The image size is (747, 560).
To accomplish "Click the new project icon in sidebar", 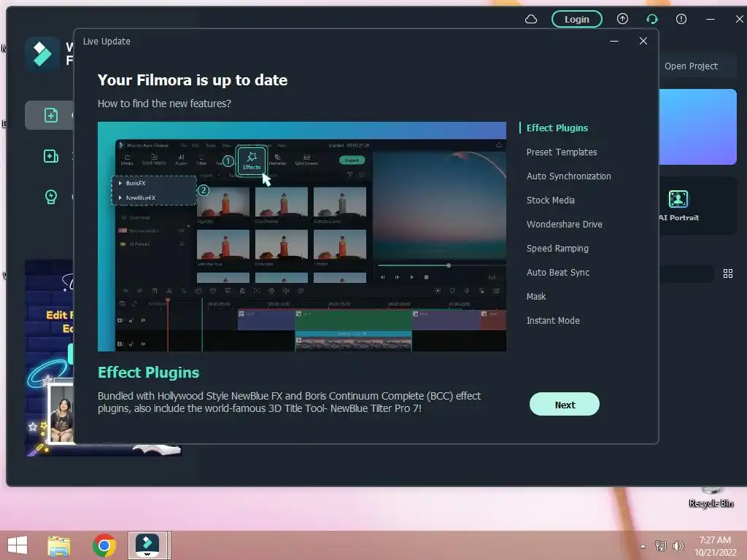I will (x=51, y=115).
